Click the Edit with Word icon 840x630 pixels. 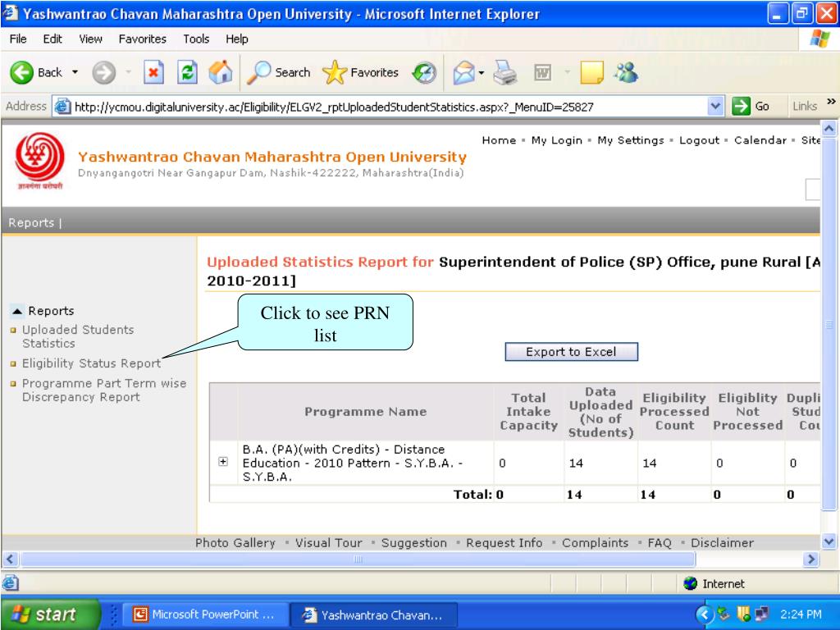[543, 72]
